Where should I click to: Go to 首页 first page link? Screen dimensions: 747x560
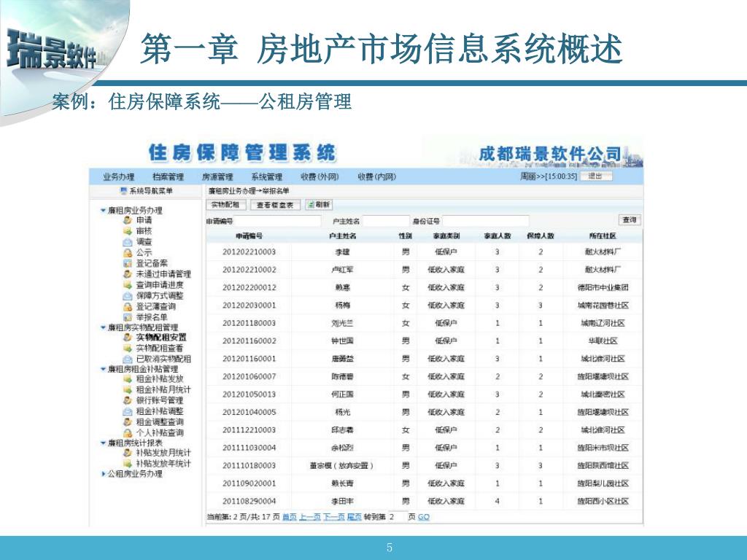click(289, 517)
